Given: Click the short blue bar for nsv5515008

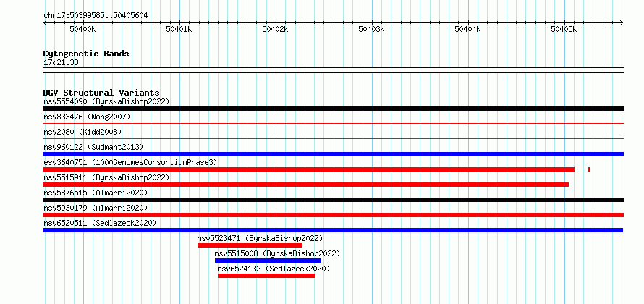Looking at the screenshot, I should click(x=268, y=261).
